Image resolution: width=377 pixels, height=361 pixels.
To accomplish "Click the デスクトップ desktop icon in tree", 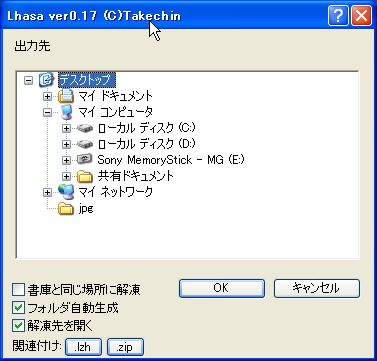I will pyautogui.click(x=45, y=80).
